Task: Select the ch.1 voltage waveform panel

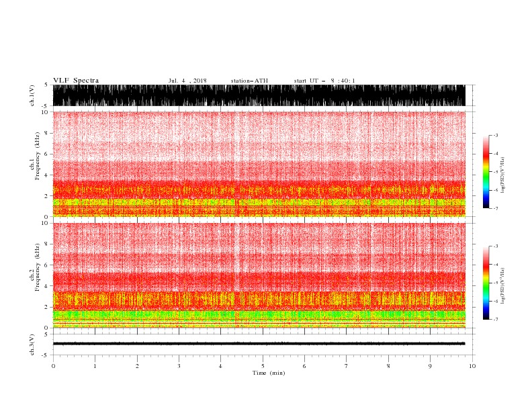Action: pos(259,95)
